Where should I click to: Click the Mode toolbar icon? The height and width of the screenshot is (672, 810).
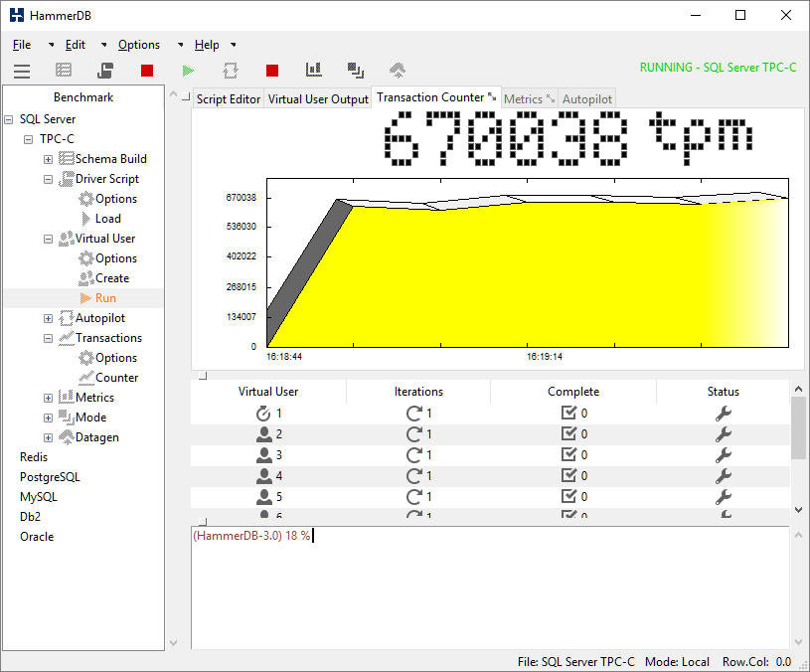pos(356,71)
